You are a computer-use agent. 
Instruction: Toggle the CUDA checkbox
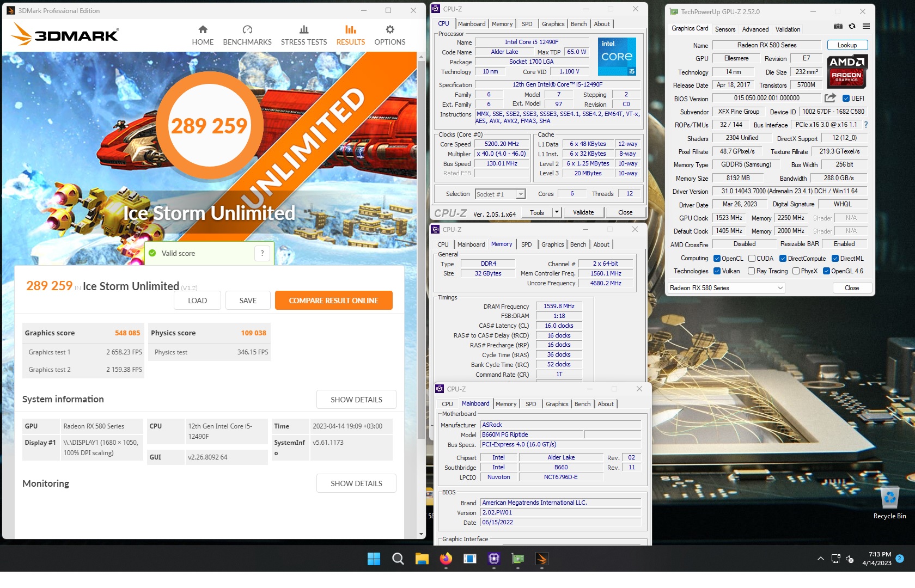point(752,259)
